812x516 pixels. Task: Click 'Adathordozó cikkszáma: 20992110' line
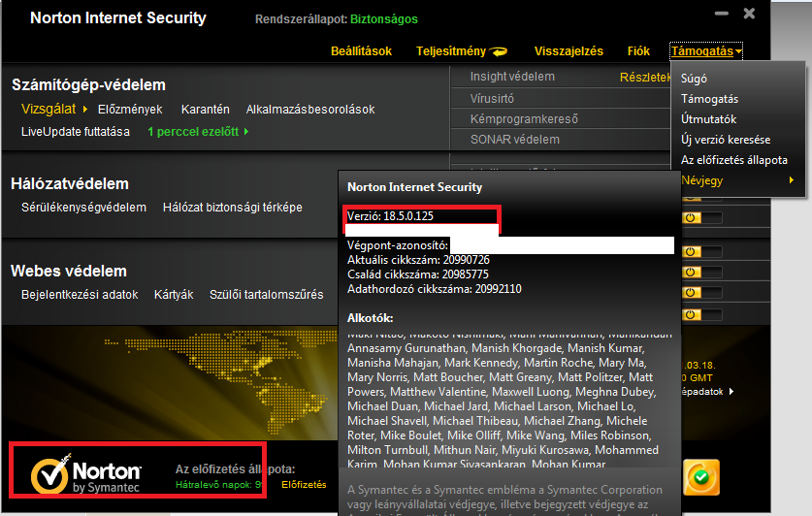(434, 289)
